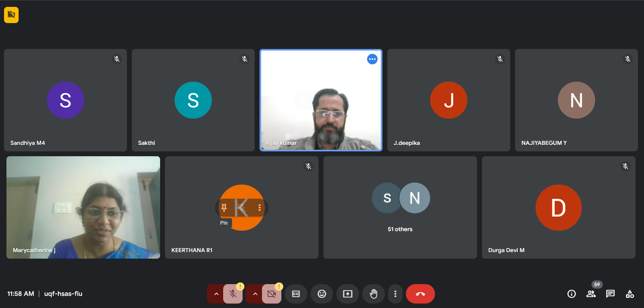Toggle the camera on/off button
644x308 pixels.
click(x=272, y=294)
